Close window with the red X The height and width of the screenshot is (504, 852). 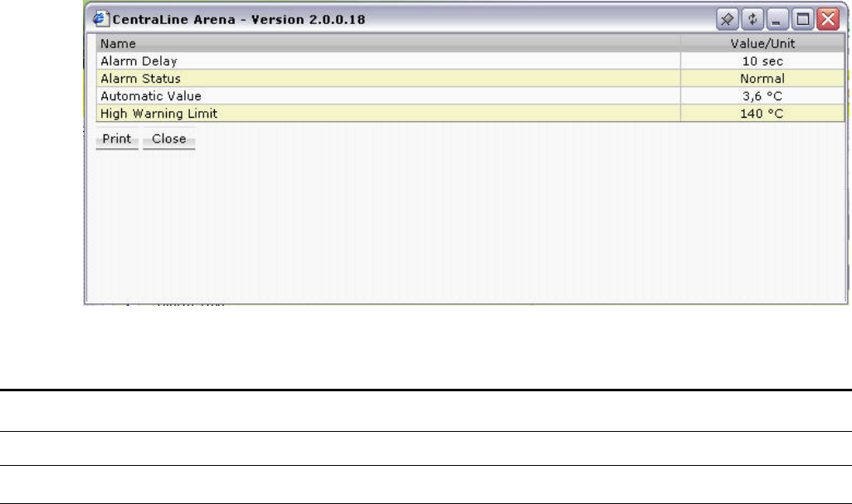[x=828, y=19]
